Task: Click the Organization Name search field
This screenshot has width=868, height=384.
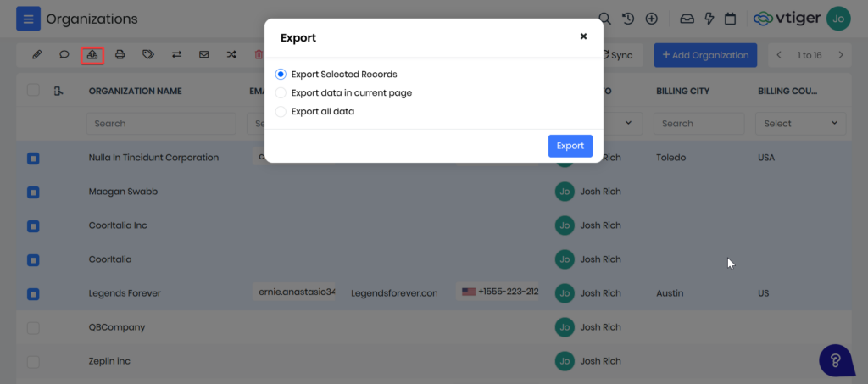Action: (x=161, y=124)
